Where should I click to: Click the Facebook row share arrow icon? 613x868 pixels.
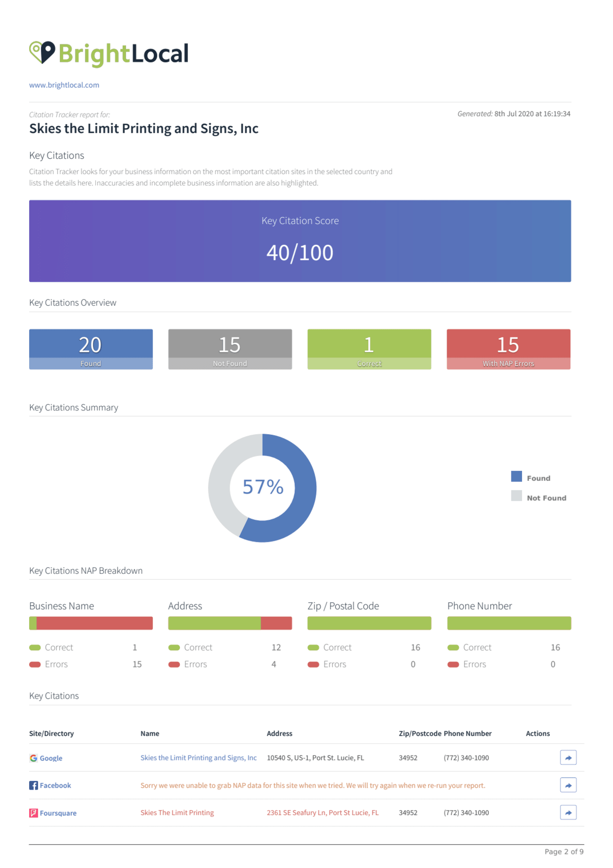[568, 785]
